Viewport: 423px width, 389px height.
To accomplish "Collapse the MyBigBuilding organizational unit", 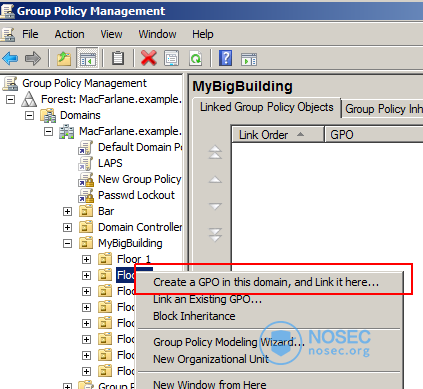I will (x=67, y=243).
